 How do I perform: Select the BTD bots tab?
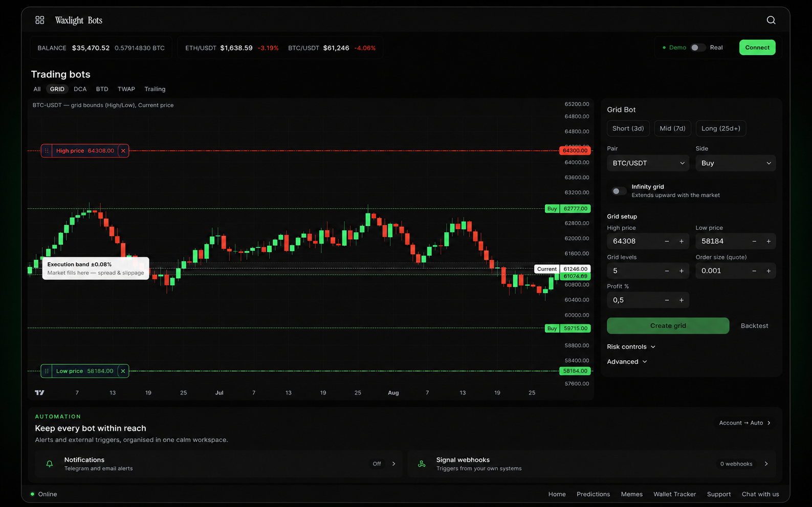[102, 89]
